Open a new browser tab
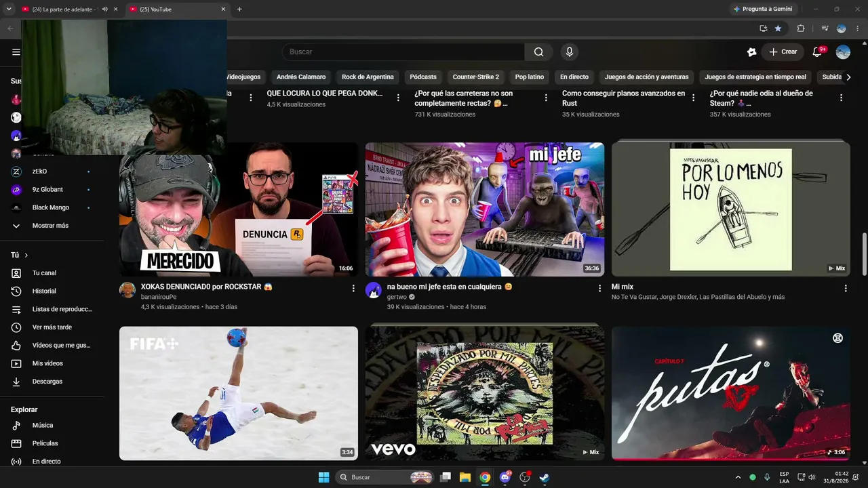 tap(239, 9)
